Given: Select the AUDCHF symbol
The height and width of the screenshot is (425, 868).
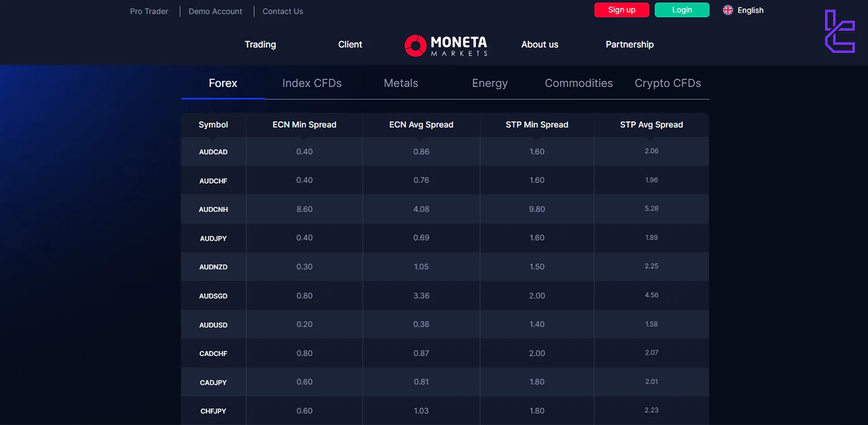Looking at the screenshot, I should [213, 181].
